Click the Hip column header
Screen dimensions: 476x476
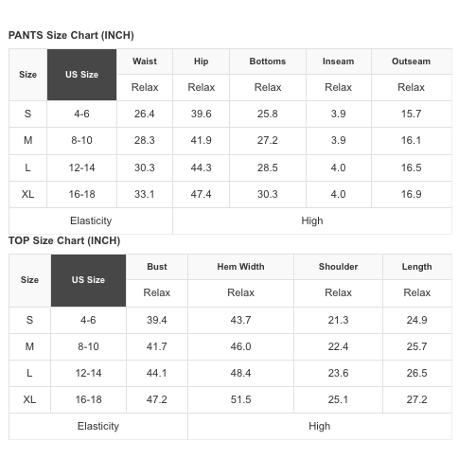(202, 62)
